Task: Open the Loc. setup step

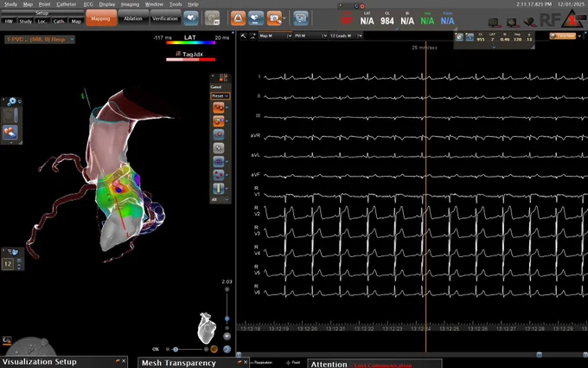Action: [42, 21]
